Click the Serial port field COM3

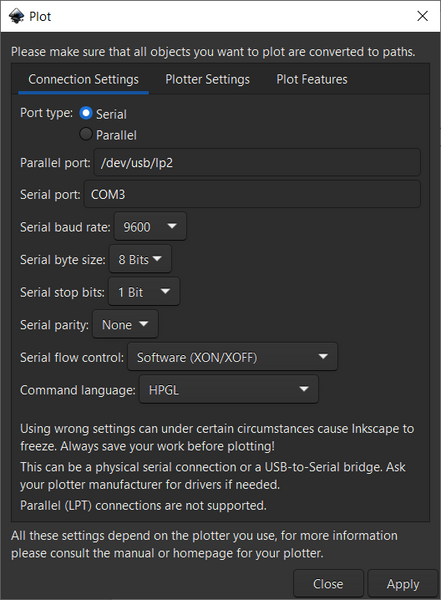pos(252,194)
